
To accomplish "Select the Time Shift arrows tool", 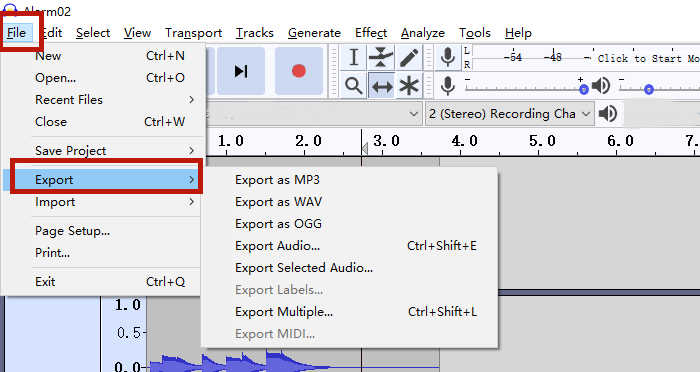I will pyautogui.click(x=381, y=85).
